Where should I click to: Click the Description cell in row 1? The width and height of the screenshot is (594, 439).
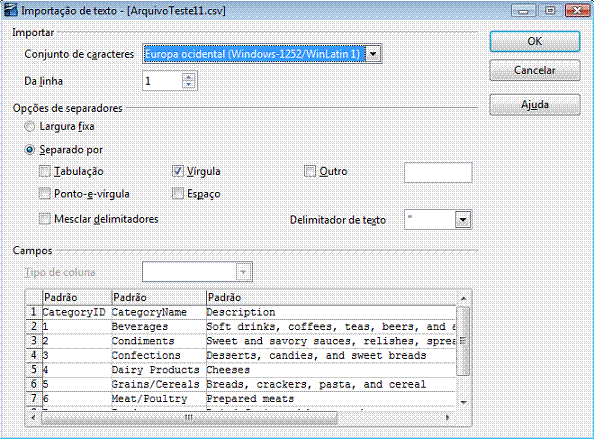(x=331, y=312)
